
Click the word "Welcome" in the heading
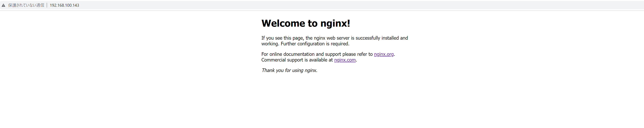(283, 23)
